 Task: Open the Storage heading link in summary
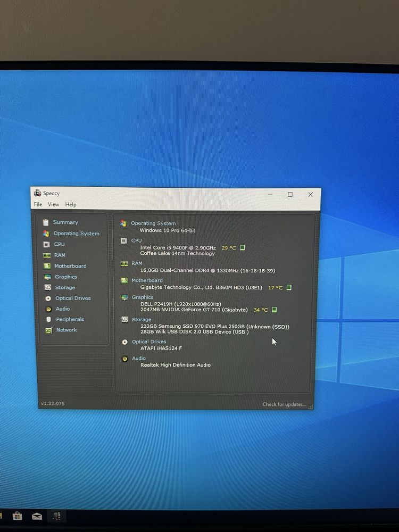tap(142, 320)
